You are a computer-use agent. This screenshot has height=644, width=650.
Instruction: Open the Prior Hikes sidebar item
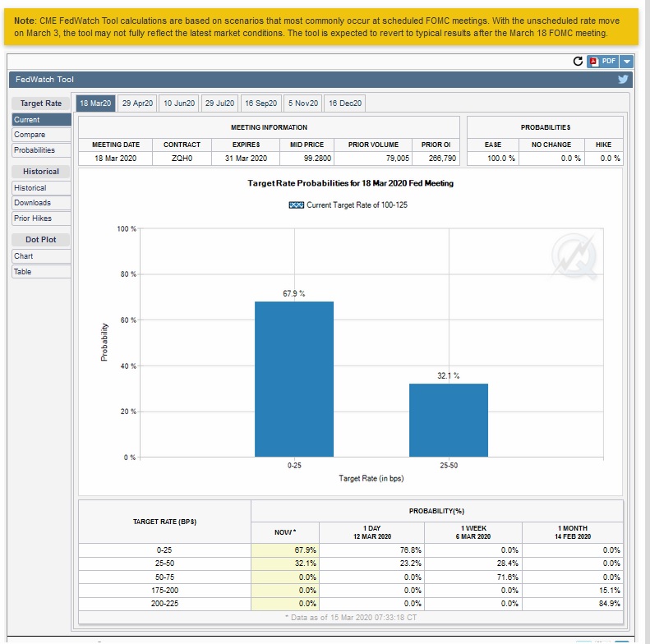41,218
